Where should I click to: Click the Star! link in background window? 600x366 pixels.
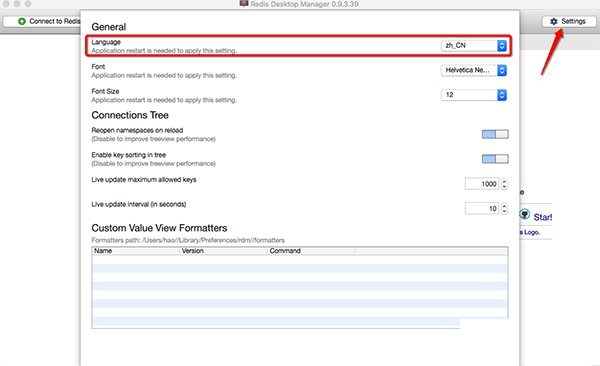click(x=543, y=217)
